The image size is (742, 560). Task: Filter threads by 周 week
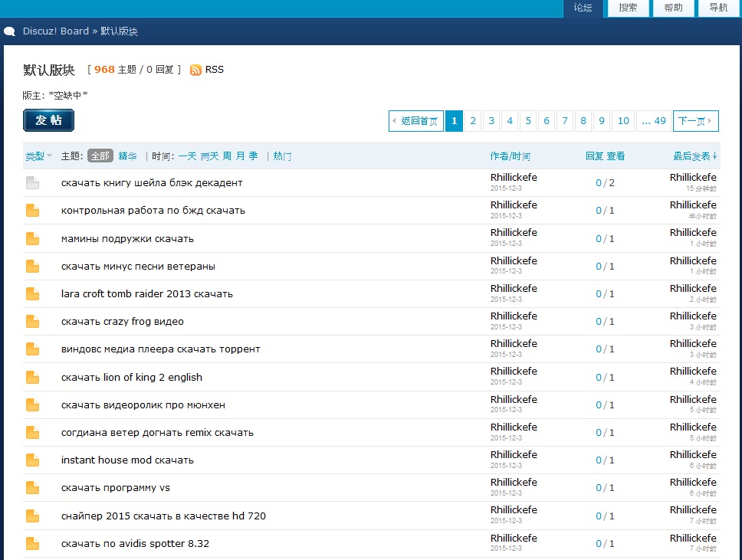[x=227, y=156]
